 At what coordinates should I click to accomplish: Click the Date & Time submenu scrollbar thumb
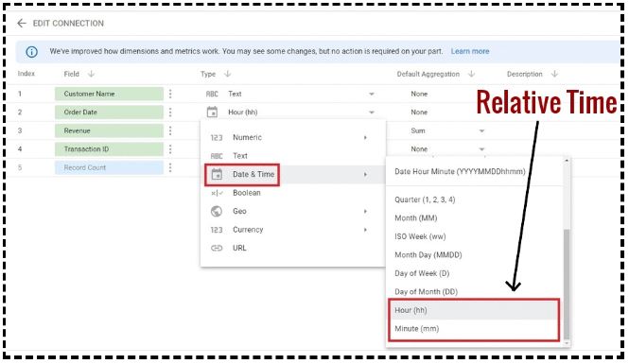pyautogui.click(x=567, y=285)
